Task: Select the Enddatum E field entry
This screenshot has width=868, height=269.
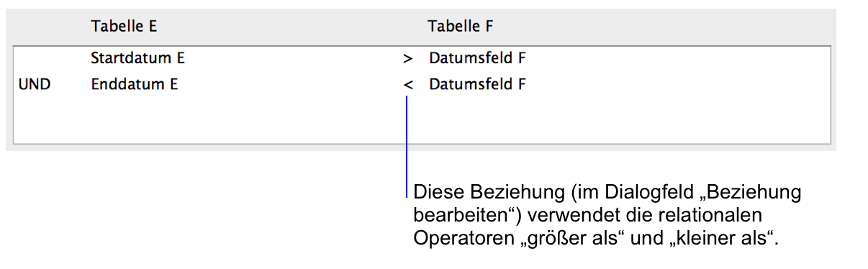Action: click(x=135, y=85)
